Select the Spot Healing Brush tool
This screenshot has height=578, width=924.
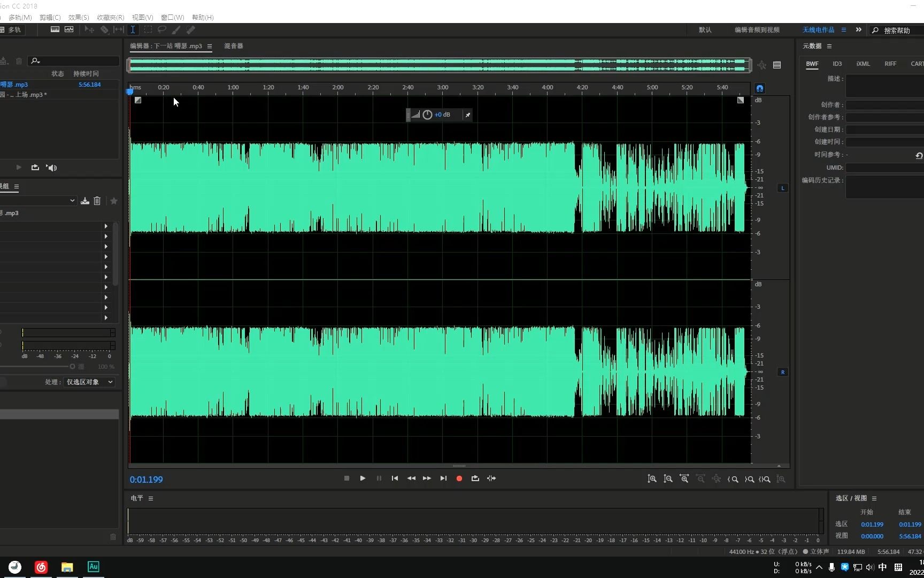pyautogui.click(x=190, y=29)
